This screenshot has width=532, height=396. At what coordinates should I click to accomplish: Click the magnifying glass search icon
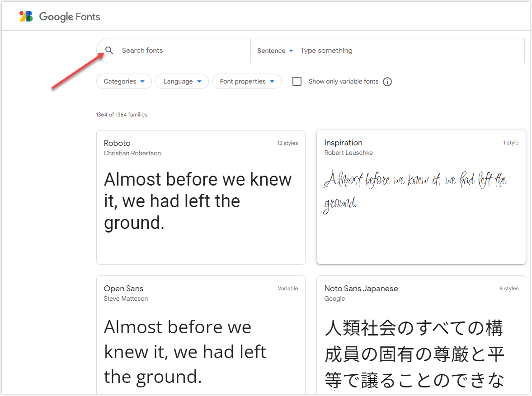109,51
